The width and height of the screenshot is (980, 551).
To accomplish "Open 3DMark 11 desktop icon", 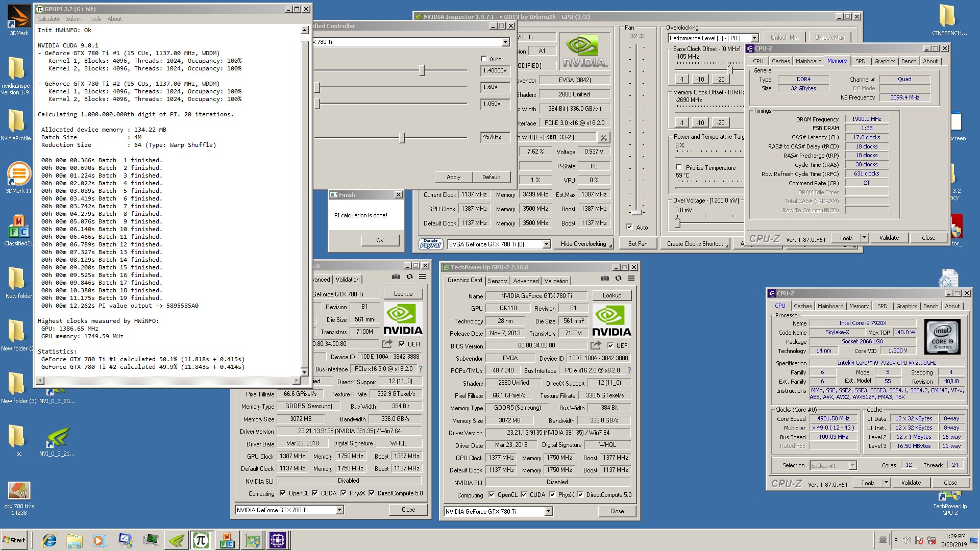I will [19, 177].
